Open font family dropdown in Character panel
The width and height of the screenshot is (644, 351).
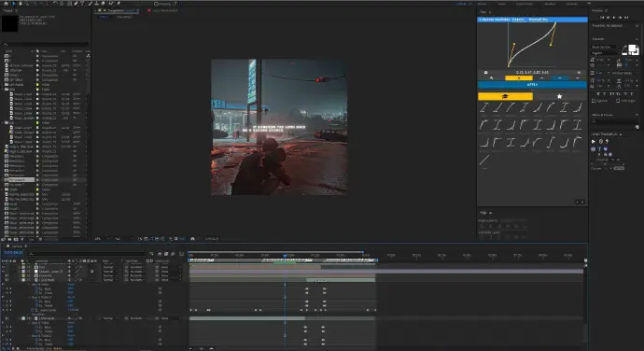(605, 47)
